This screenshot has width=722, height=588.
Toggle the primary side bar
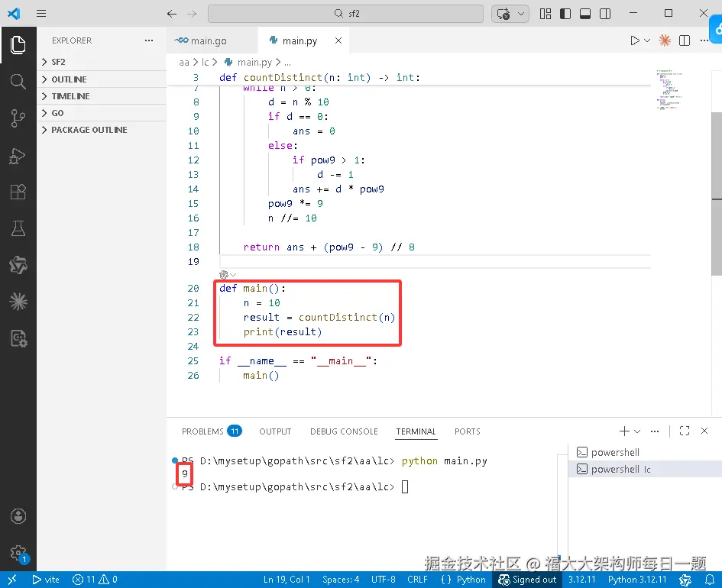[565, 14]
